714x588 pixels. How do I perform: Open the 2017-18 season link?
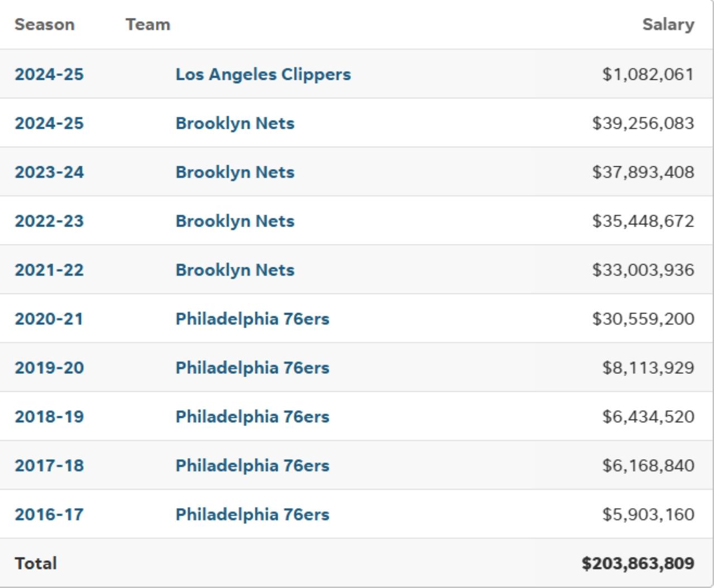[49, 466]
